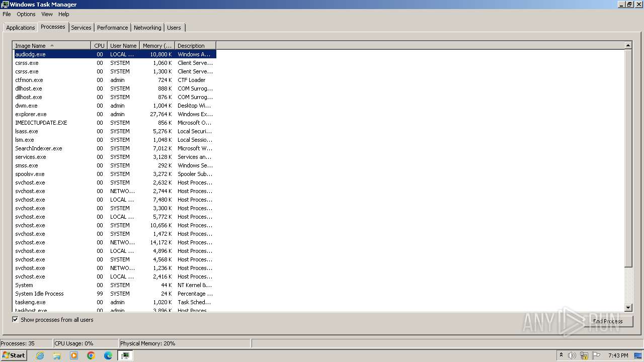Sort by the Description column header

[x=195, y=46]
